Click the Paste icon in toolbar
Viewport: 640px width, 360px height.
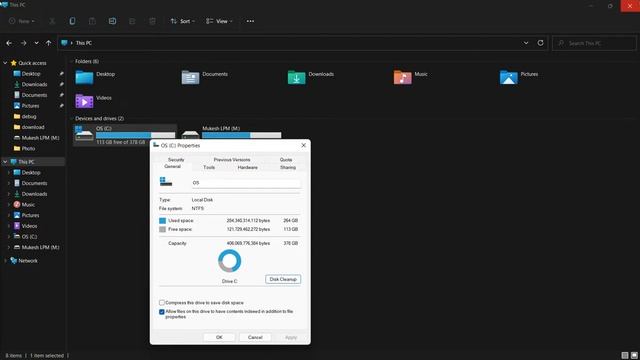tap(92, 21)
